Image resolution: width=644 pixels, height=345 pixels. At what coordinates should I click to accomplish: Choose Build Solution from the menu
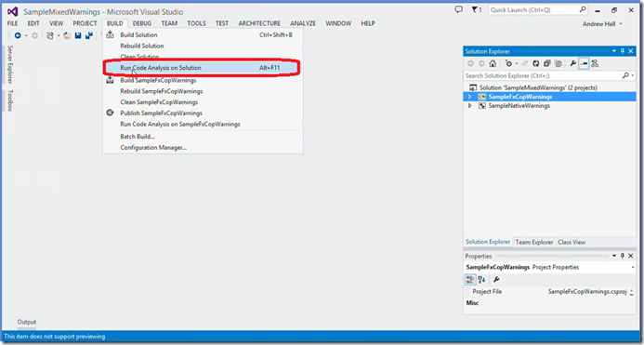pos(202,35)
